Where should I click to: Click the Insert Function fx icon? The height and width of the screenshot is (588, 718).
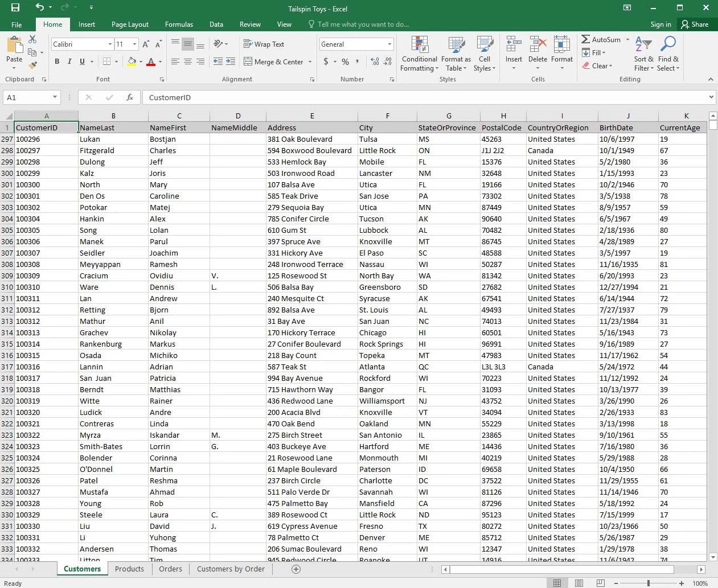(x=130, y=97)
